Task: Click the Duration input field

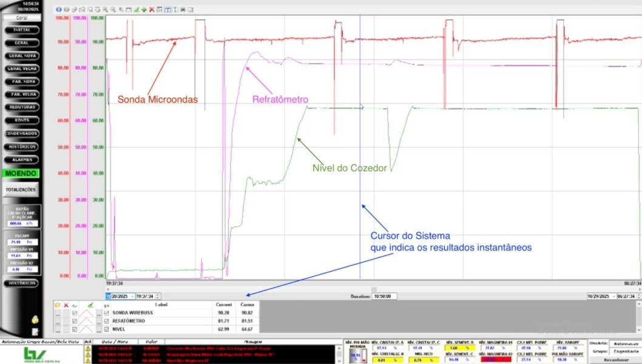Action: pos(385,297)
